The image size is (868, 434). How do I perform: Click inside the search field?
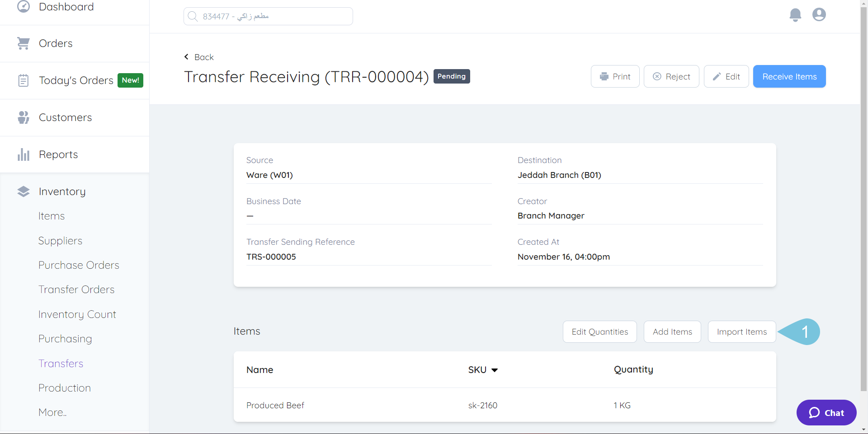[268, 16]
